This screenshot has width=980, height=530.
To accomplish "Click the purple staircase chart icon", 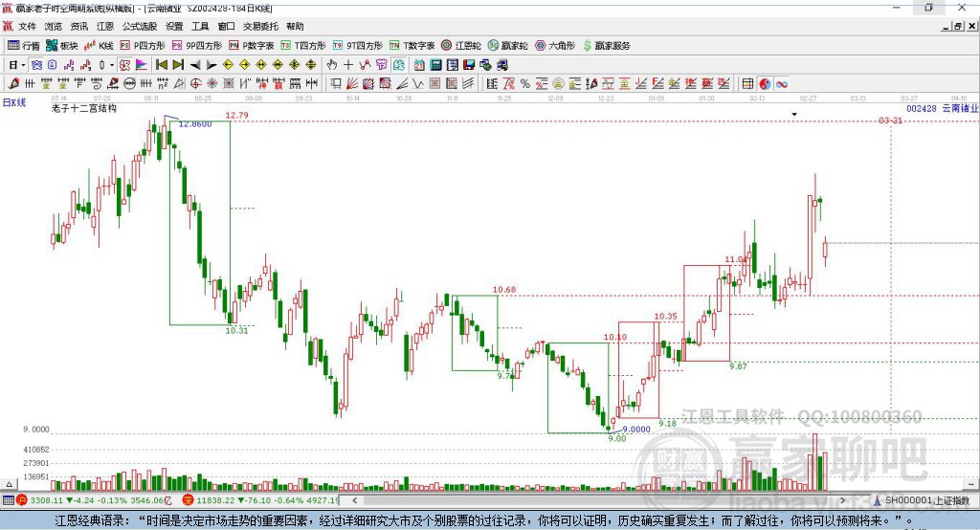I will tap(68, 65).
